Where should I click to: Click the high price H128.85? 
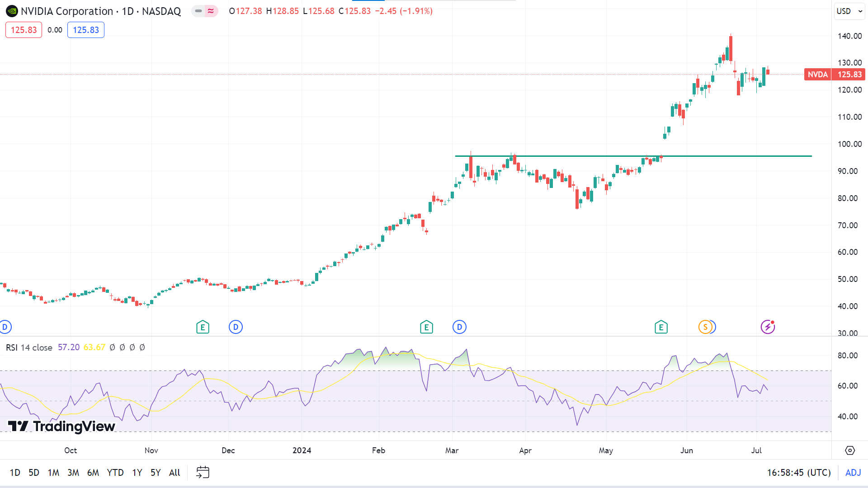pos(283,11)
